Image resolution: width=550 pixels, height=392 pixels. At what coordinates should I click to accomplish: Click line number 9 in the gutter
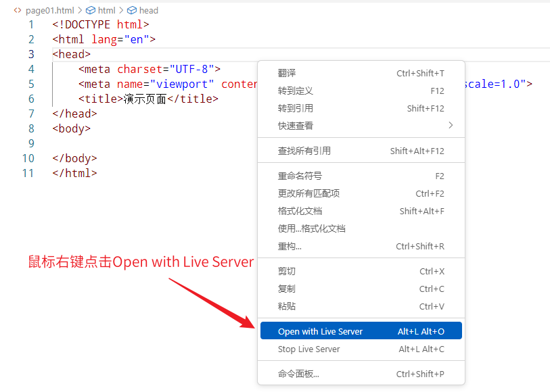coord(31,143)
